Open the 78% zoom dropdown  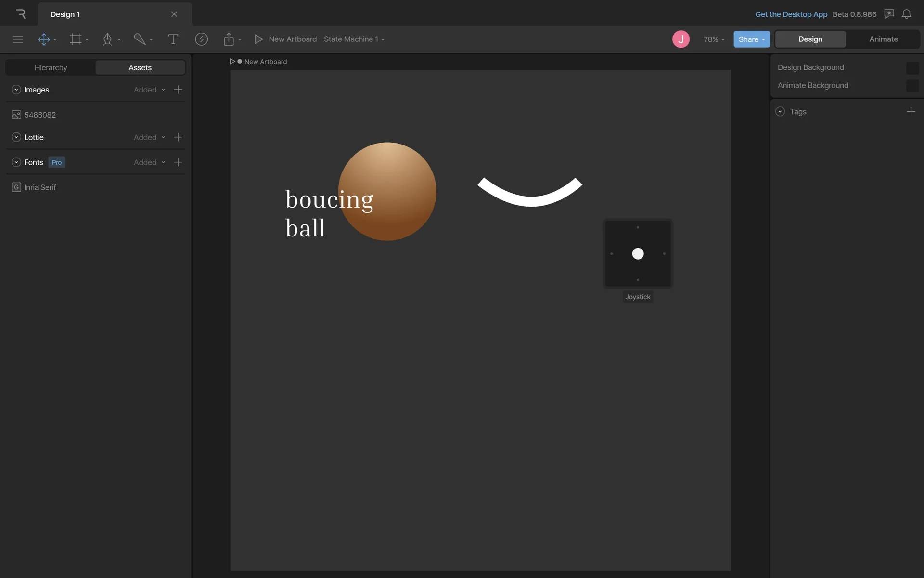[x=714, y=39]
